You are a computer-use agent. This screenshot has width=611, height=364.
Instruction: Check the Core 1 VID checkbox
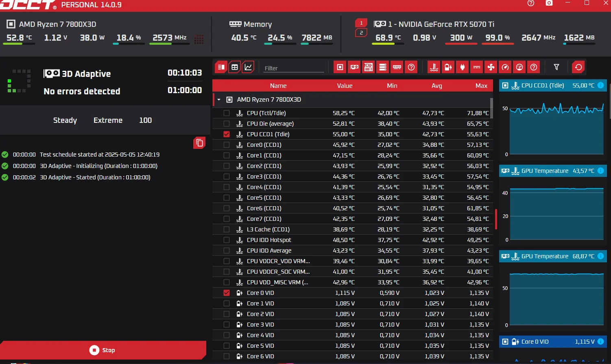tap(227, 303)
